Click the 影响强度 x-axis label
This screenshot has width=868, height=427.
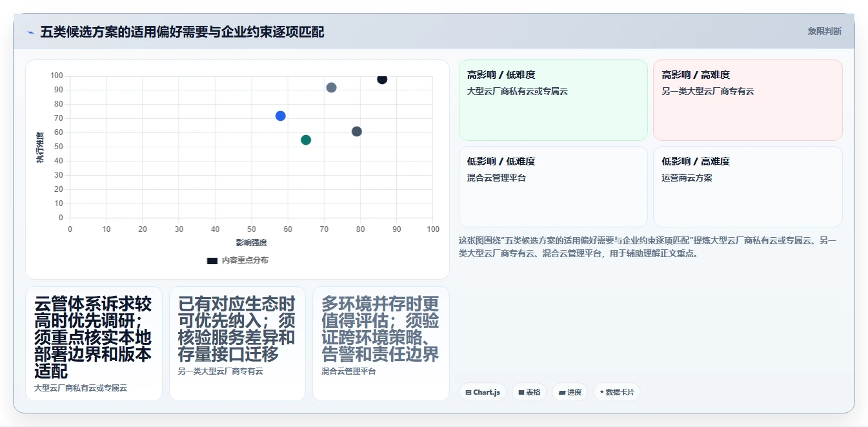pos(251,243)
